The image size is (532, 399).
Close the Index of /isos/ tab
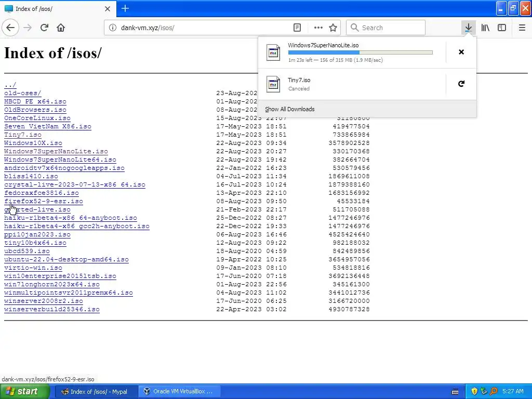[x=108, y=9]
